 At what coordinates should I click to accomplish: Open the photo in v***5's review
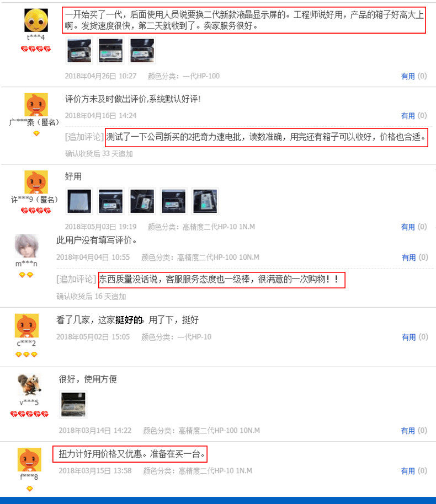pos(73,405)
